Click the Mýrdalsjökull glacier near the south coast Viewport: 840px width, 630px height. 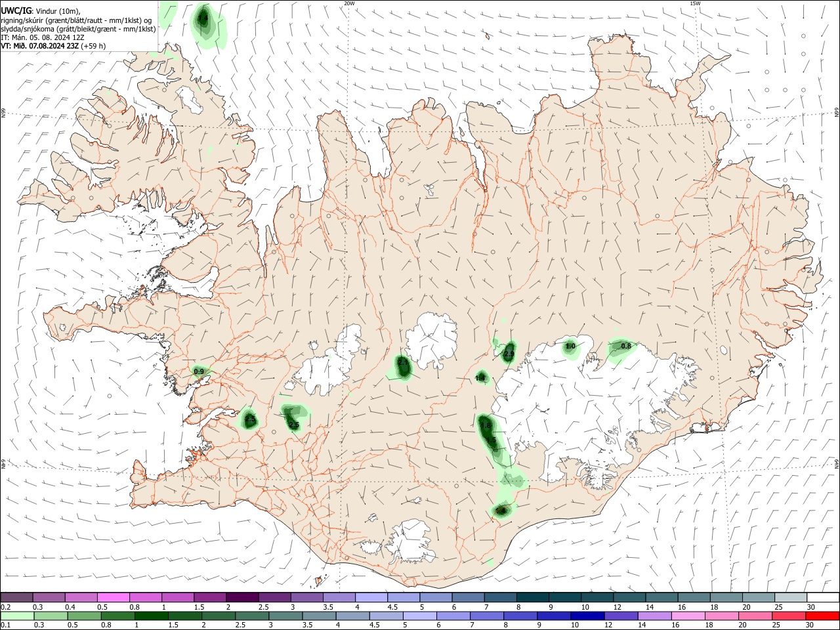point(411,542)
